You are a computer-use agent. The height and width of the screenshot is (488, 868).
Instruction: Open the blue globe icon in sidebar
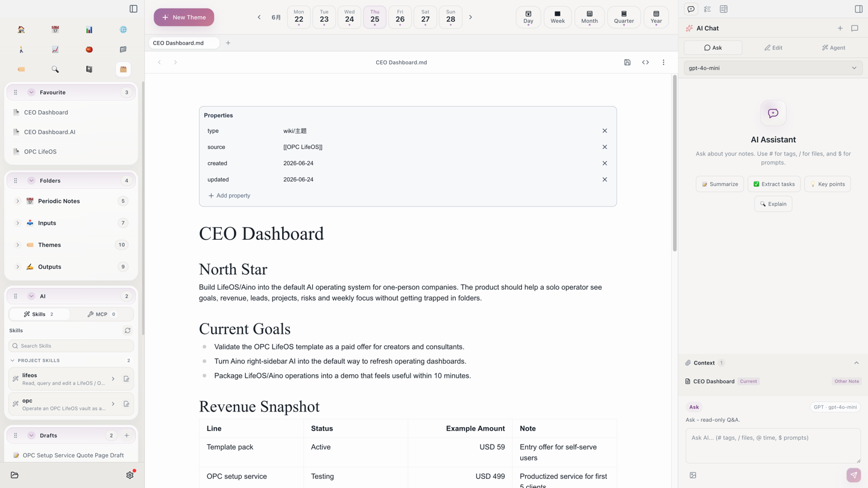click(123, 30)
